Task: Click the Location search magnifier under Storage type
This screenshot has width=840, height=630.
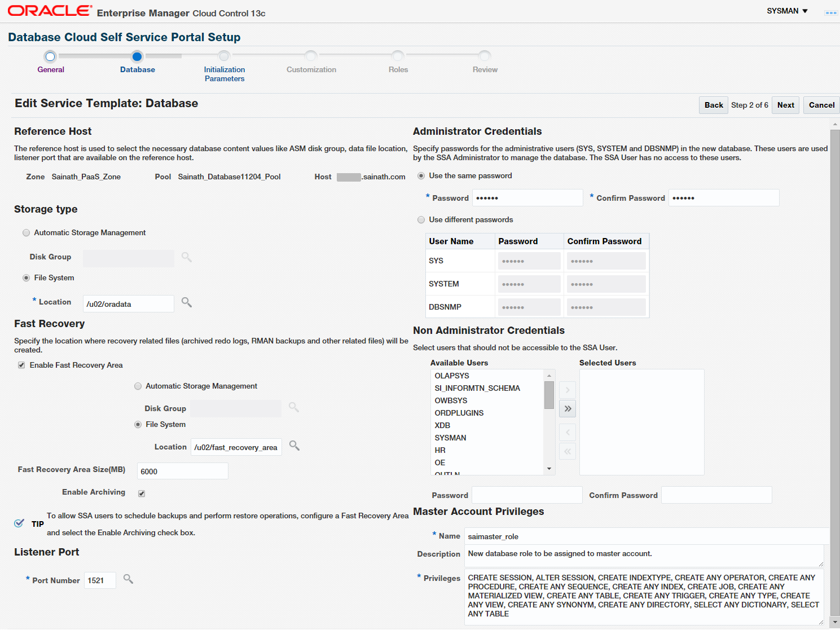Action: tap(187, 303)
